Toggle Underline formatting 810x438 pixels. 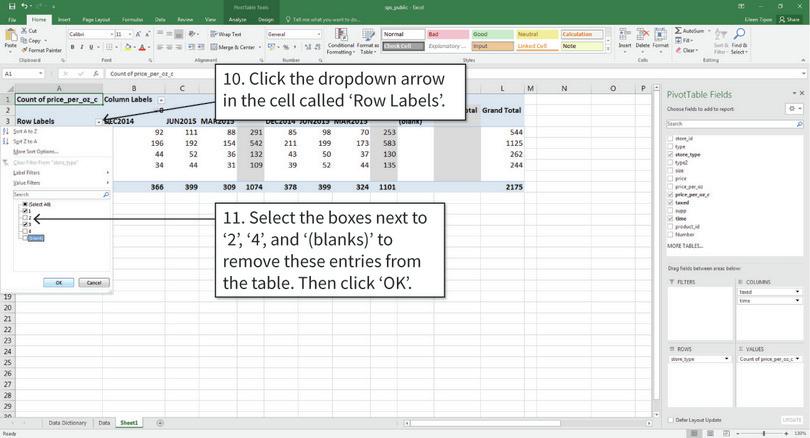pos(91,47)
